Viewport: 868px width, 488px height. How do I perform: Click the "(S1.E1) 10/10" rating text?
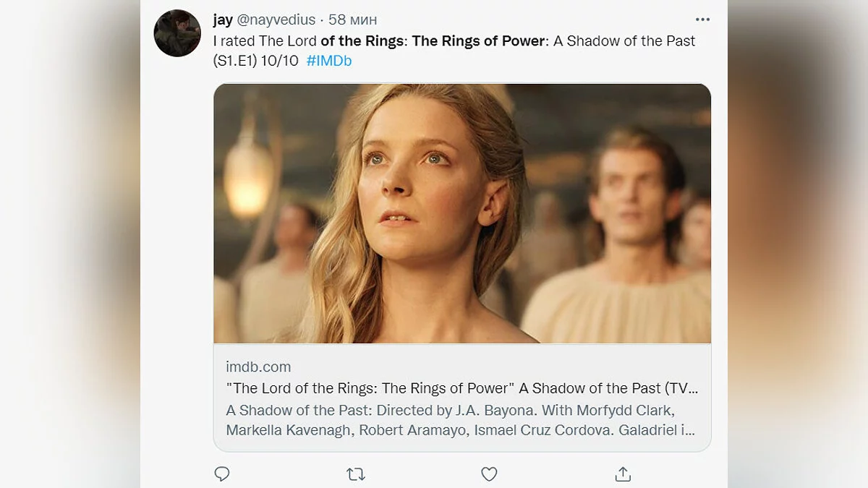click(255, 61)
